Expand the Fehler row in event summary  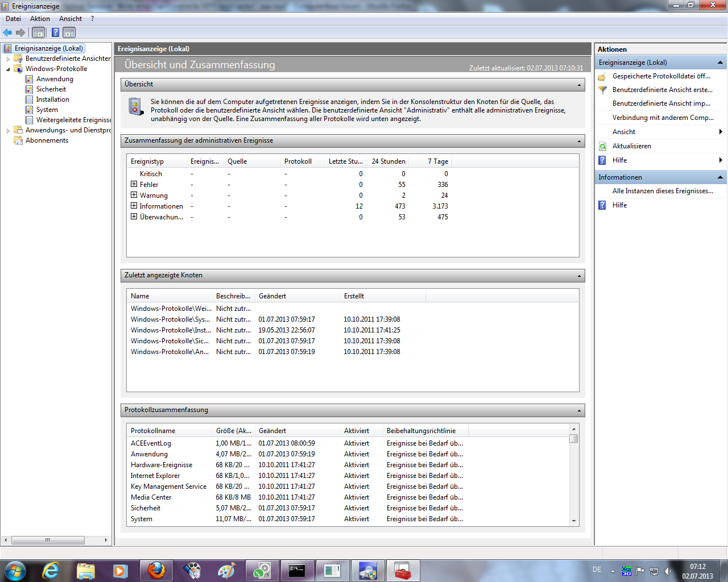click(x=134, y=184)
